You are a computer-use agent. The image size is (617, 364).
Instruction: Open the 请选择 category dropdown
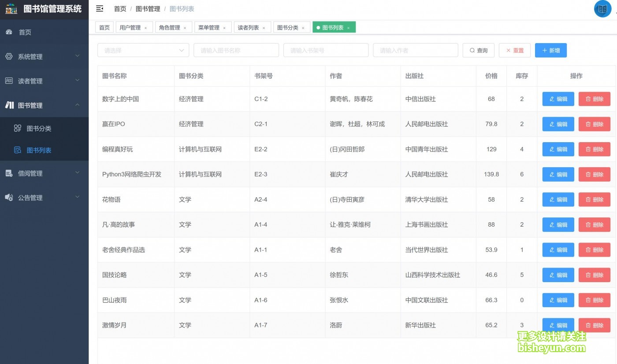[143, 50]
